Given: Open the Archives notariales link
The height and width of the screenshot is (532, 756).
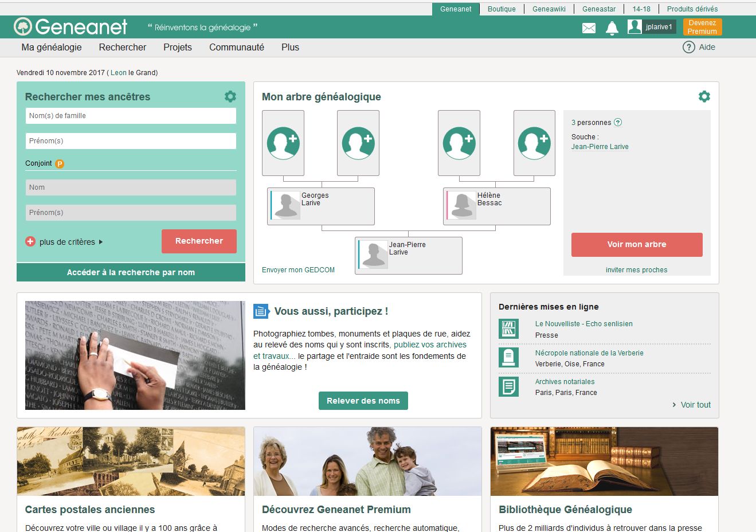Looking at the screenshot, I should [x=565, y=382].
